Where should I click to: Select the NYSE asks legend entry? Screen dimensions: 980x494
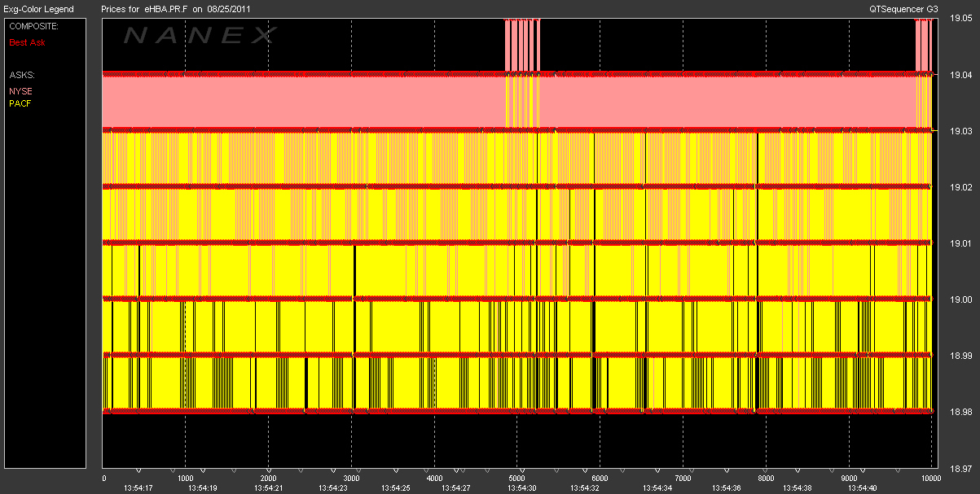[x=20, y=91]
